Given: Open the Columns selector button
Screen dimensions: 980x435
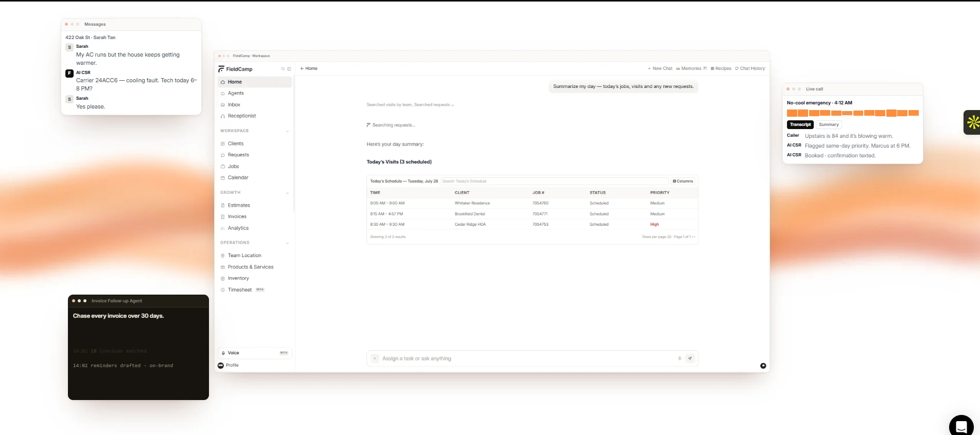Looking at the screenshot, I should (x=683, y=181).
